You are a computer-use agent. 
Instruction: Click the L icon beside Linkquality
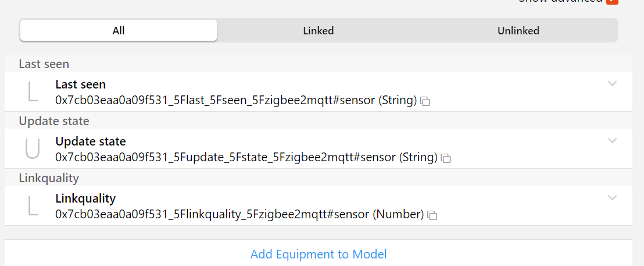click(33, 206)
